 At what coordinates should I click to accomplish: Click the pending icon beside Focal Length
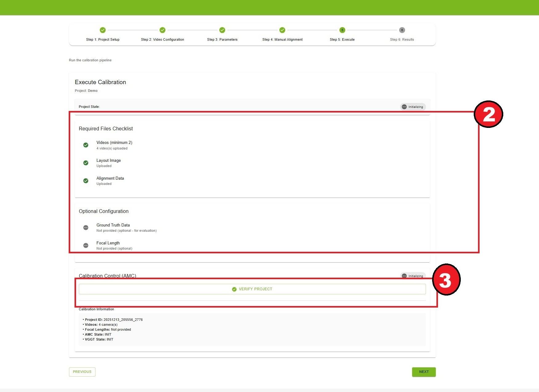tap(86, 245)
